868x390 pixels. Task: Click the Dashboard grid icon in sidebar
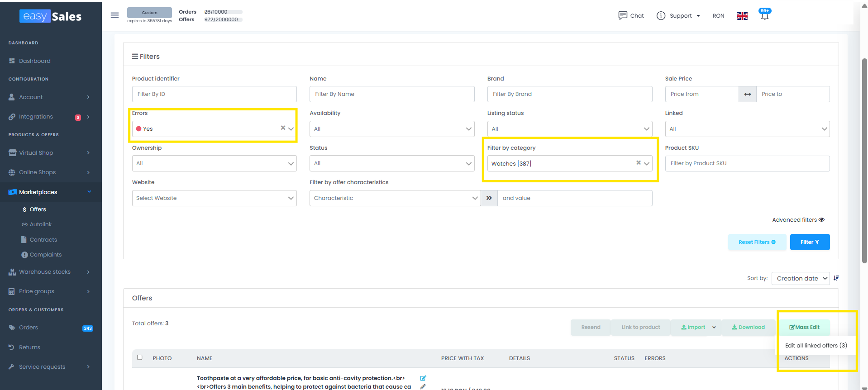point(12,61)
